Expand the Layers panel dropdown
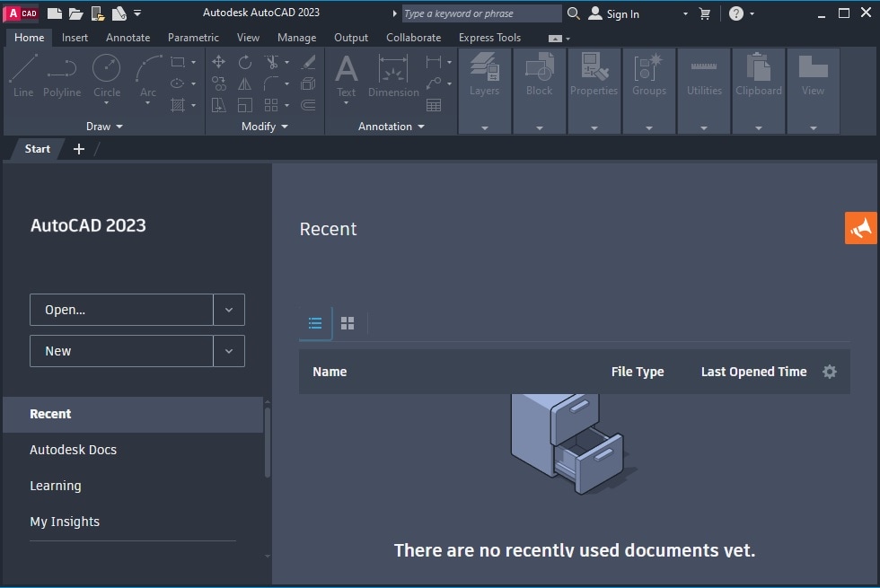Screen dimensions: 880x588 click(x=485, y=127)
